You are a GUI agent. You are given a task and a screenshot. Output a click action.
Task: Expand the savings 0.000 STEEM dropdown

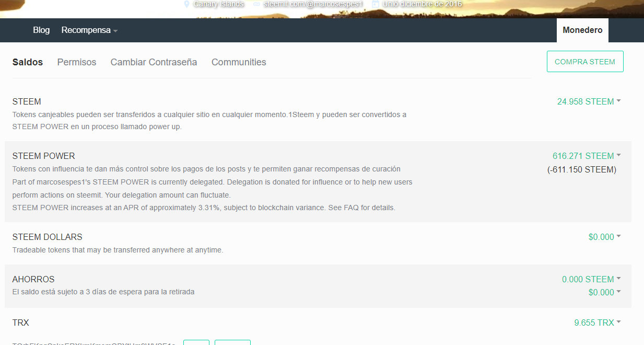pos(592,279)
